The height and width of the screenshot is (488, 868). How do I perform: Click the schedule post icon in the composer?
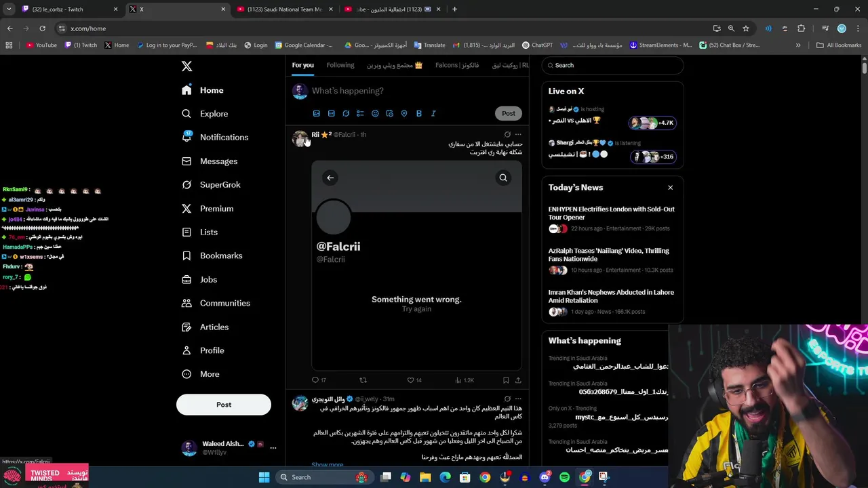click(389, 113)
